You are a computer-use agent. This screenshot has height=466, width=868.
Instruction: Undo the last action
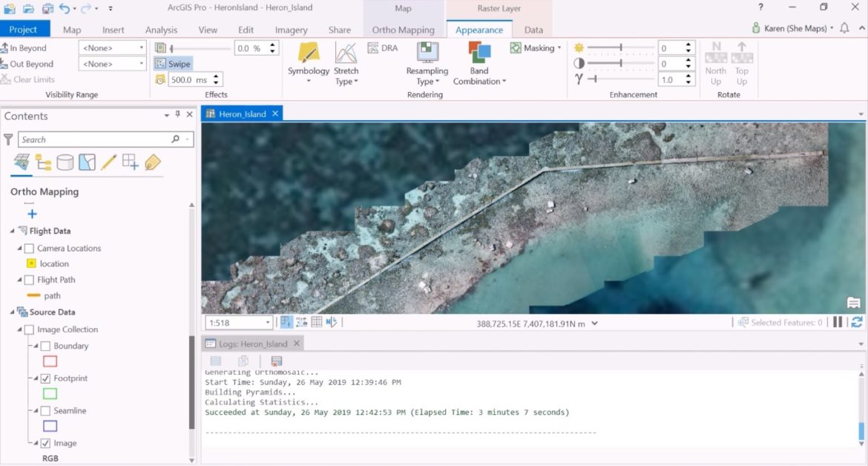coord(65,8)
